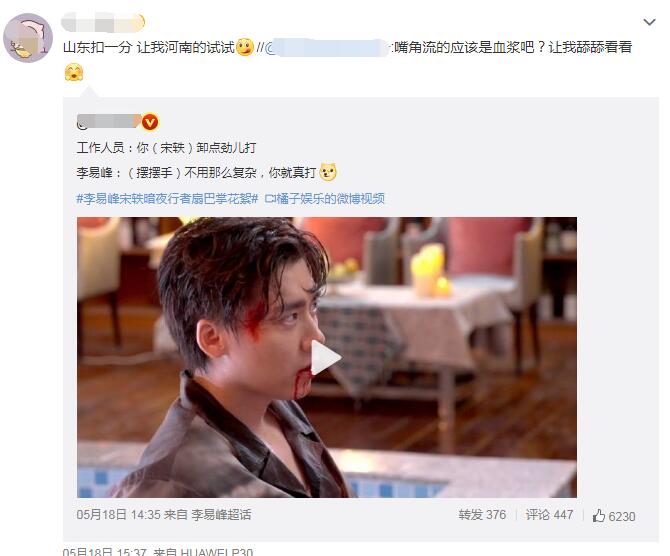Click the HUAWEI P30 source link
Screen dimensions: 670x556
216,551
